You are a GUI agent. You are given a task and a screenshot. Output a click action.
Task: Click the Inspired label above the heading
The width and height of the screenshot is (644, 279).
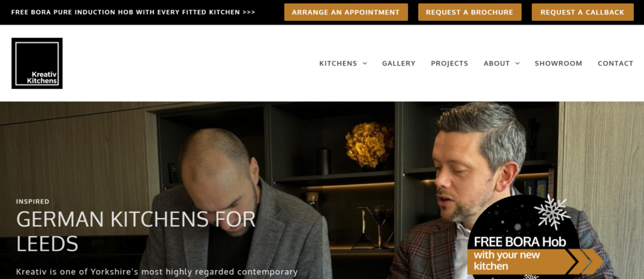[x=33, y=202]
